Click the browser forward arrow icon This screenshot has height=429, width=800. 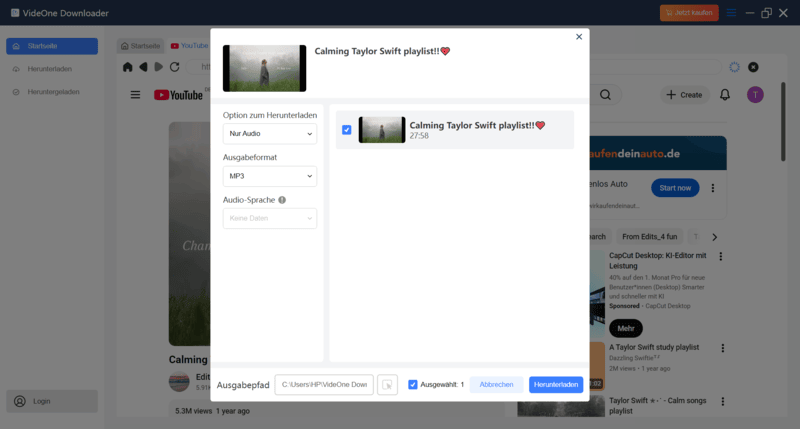159,67
